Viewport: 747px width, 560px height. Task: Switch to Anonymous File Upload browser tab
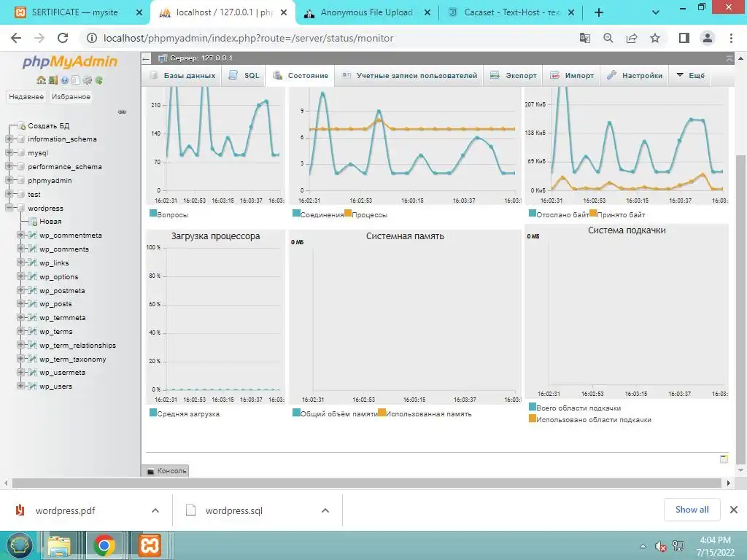pyautogui.click(x=367, y=12)
